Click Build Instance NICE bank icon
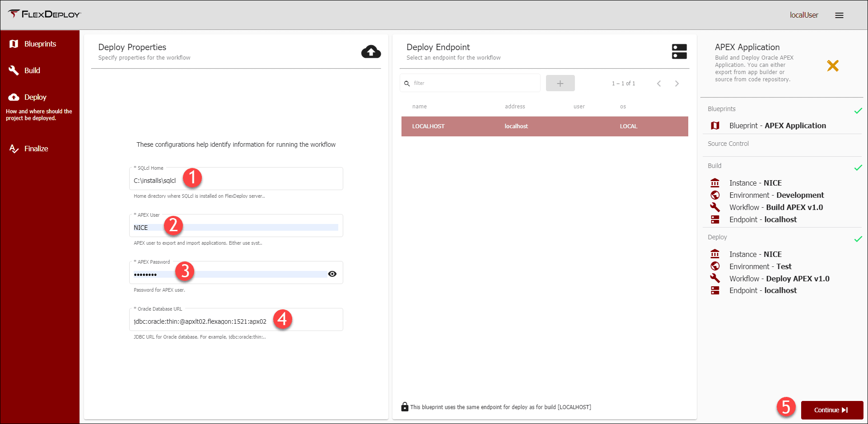Viewport: 868px width, 424px height. point(715,183)
